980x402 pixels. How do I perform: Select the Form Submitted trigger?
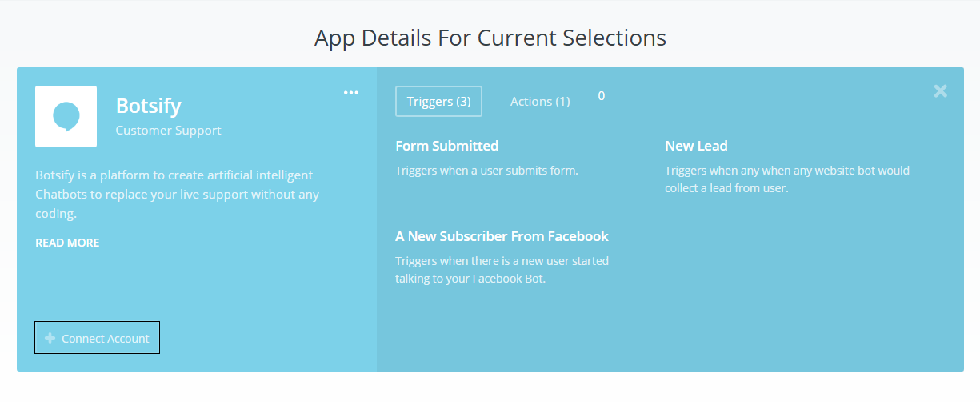(x=446, y=146)
